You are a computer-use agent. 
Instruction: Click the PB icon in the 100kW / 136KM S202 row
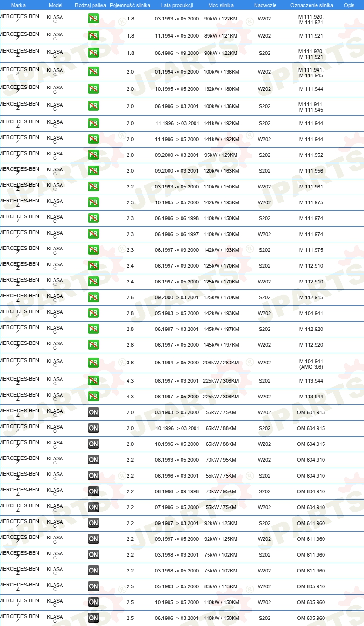point(94,106)
